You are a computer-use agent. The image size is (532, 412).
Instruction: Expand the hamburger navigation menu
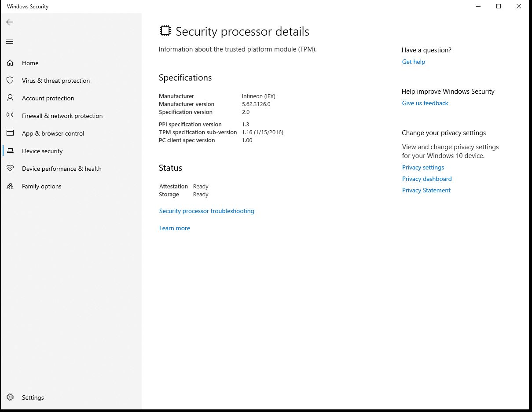coord(10,42)
